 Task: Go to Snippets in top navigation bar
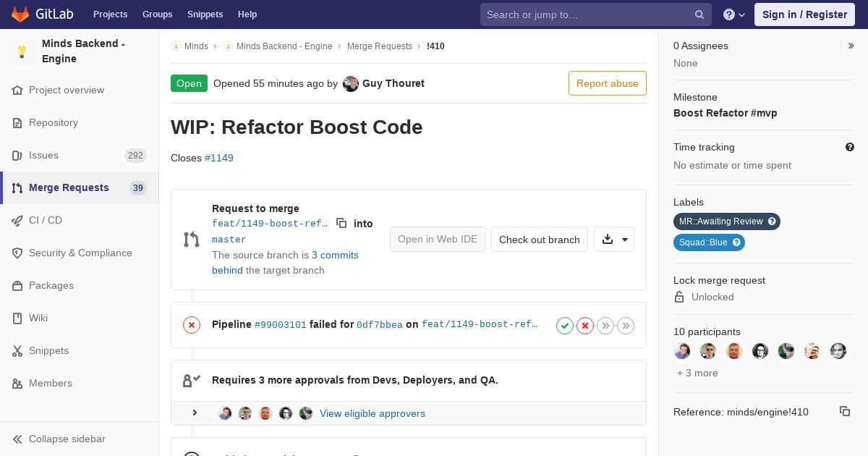pyautogui.click(x=205, y=14)
